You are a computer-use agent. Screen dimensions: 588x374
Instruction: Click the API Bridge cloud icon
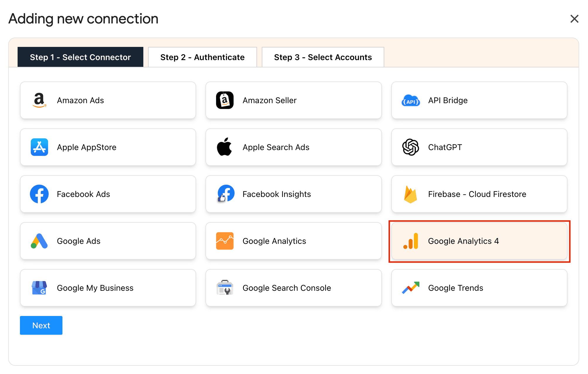[x=410, y=101]
